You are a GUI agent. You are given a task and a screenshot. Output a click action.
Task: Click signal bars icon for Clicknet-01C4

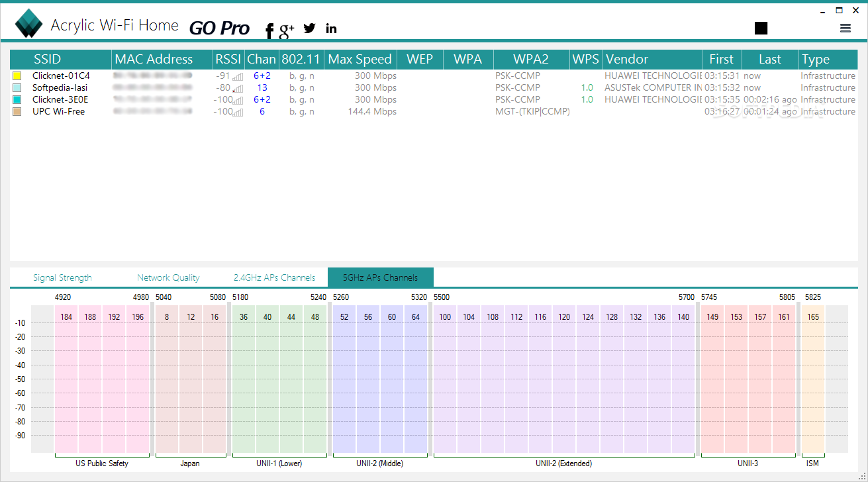pyautogui.click(x=238, y=77)
